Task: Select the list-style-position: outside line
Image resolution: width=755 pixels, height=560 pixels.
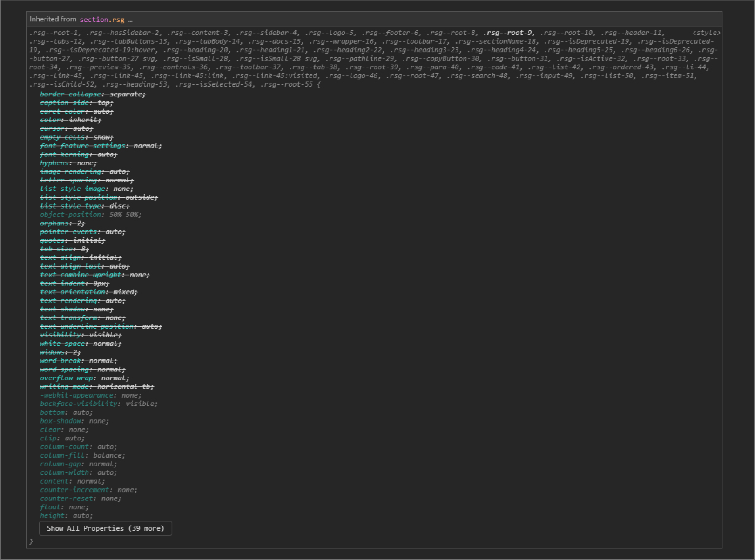Action: [99, 197]
